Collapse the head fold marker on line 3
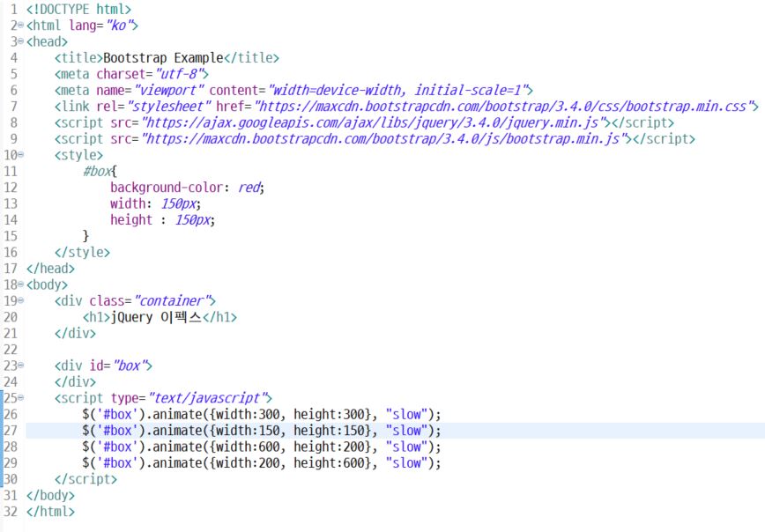Screen dimensions: 765x532 pos(21,41)
